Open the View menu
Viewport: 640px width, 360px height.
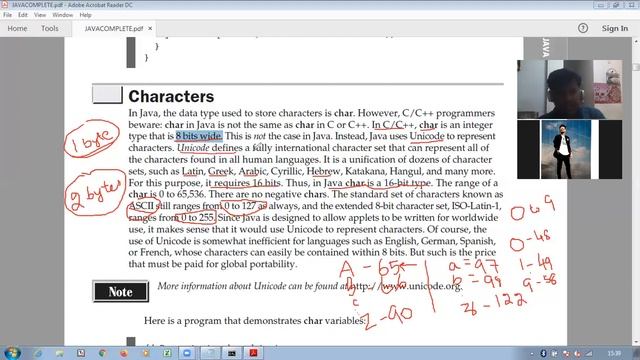[40, 15]
